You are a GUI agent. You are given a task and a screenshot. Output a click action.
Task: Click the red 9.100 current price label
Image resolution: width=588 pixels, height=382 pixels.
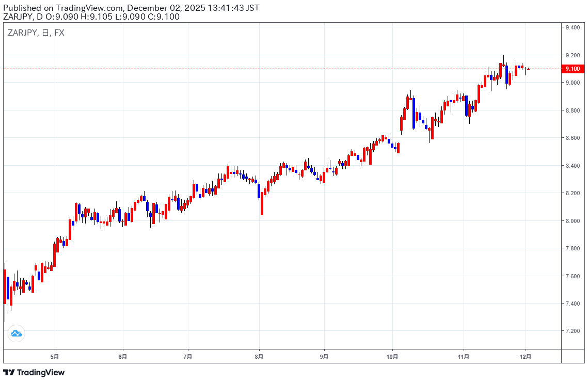point(573,69)
